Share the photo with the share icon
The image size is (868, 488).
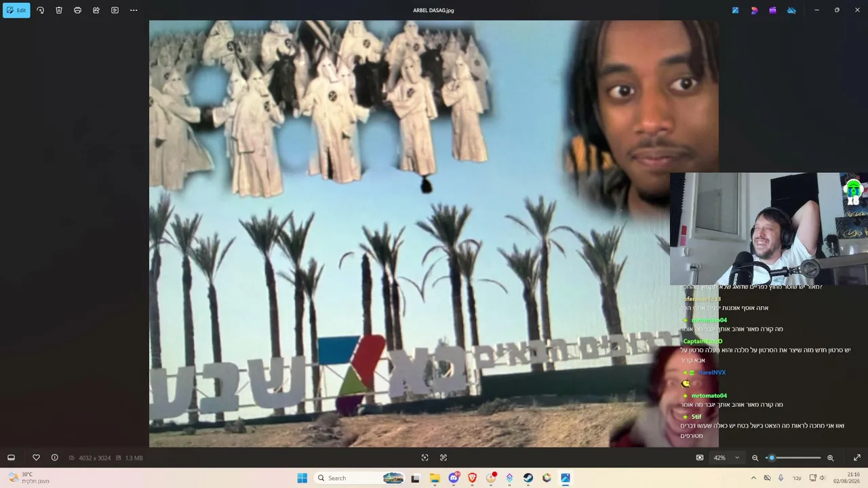point(96,10)
